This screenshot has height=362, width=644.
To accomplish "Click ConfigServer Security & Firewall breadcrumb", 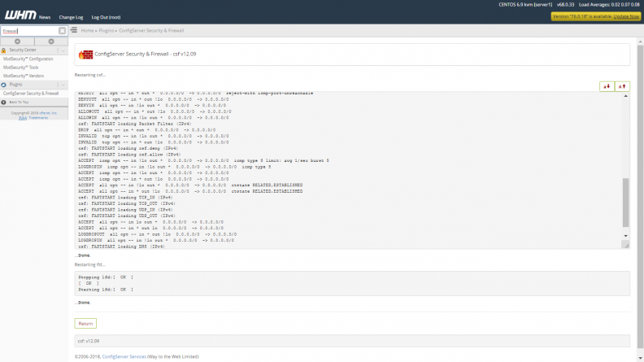I will [151, 30].
